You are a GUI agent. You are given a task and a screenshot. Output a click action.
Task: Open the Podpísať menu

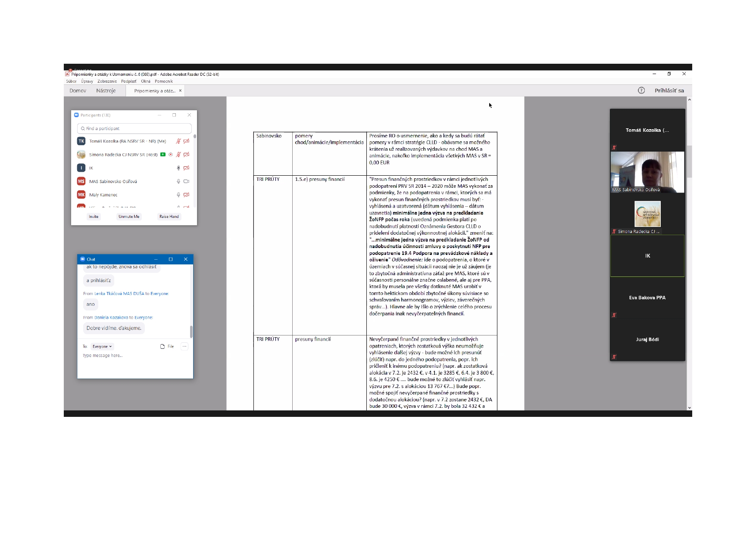click(x=129, y=81)
